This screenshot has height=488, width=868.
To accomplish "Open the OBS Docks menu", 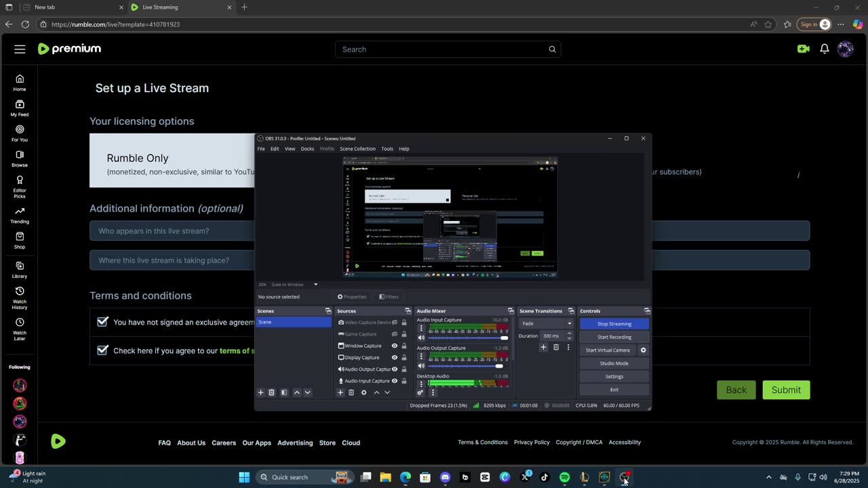I will [307, 148].
